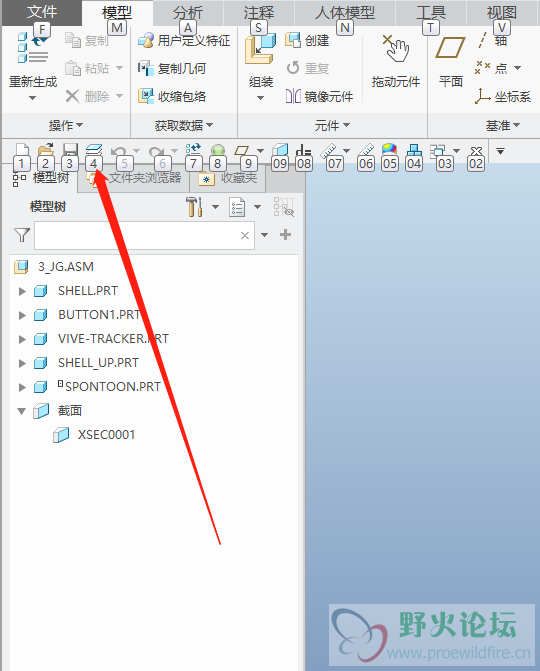
Task: Click the Create (创建) component button
Action: 307,41
